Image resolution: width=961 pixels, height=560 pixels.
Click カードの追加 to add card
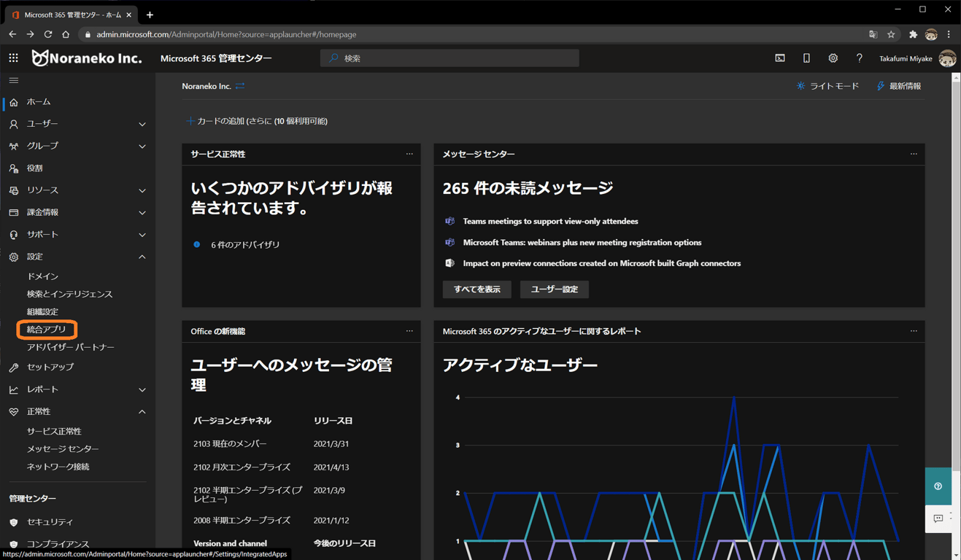pyautogui.click(x=257, y=121)
